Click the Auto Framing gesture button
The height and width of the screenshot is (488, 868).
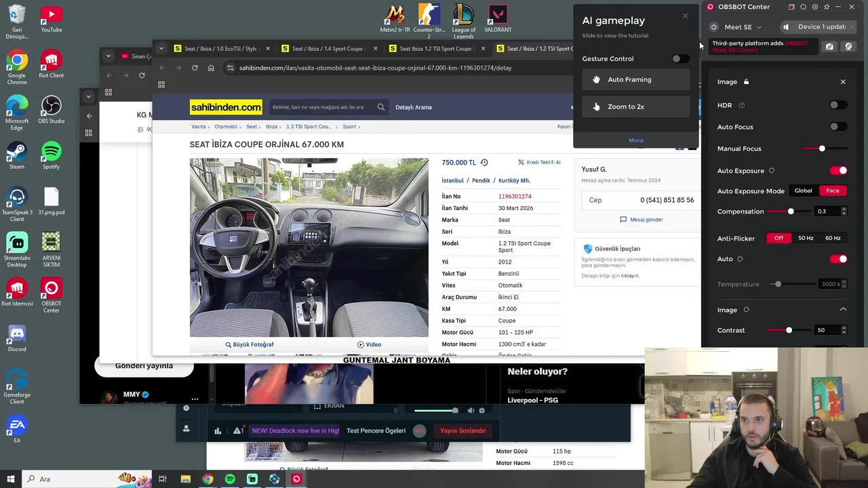636,80
